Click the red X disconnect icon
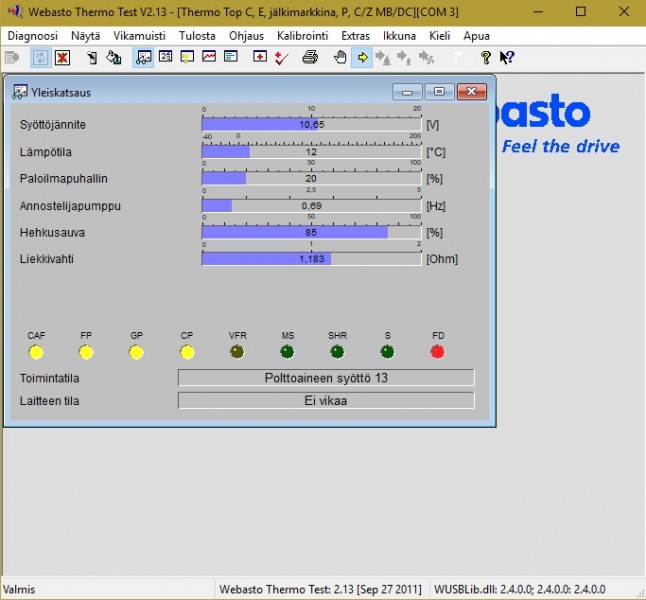 pyautogui.click(x=62, y=58)
